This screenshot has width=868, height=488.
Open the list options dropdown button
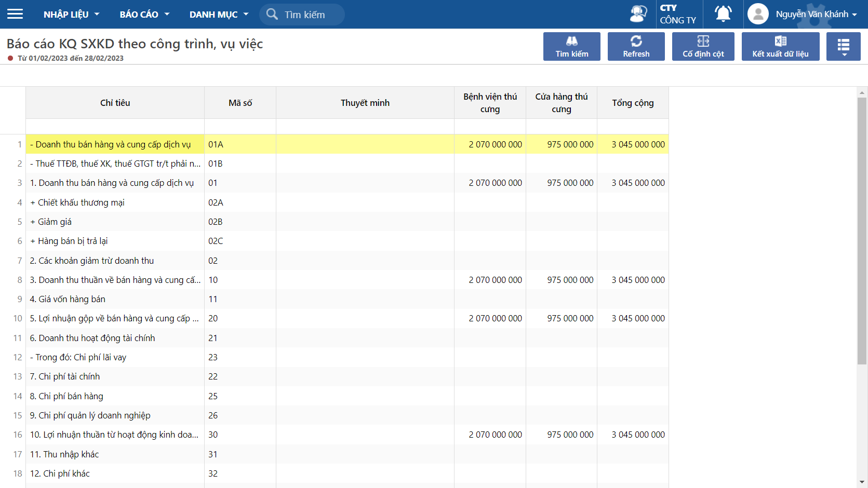click(843, 47)
